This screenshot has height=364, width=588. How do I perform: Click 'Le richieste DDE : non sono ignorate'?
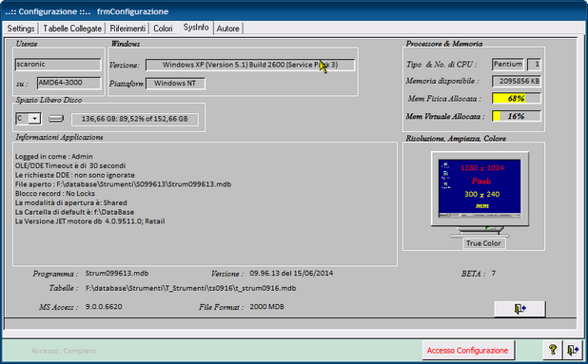(x=74, y=175)
